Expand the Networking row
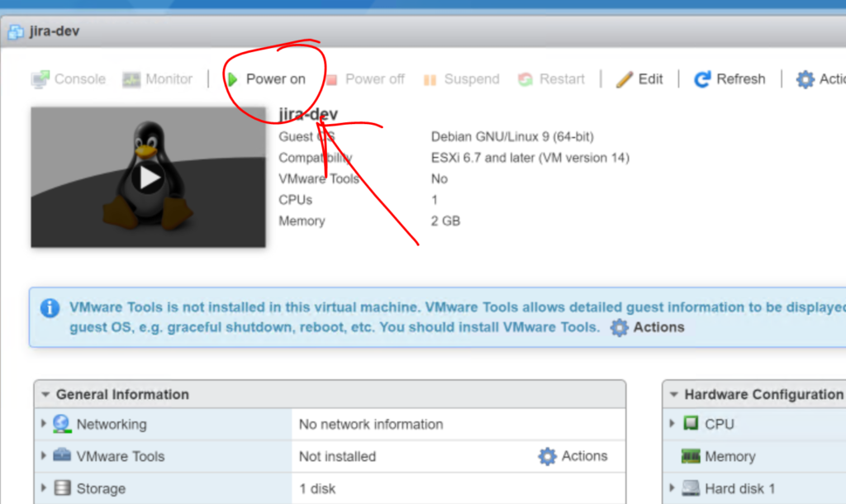 (x=44, y=424)
